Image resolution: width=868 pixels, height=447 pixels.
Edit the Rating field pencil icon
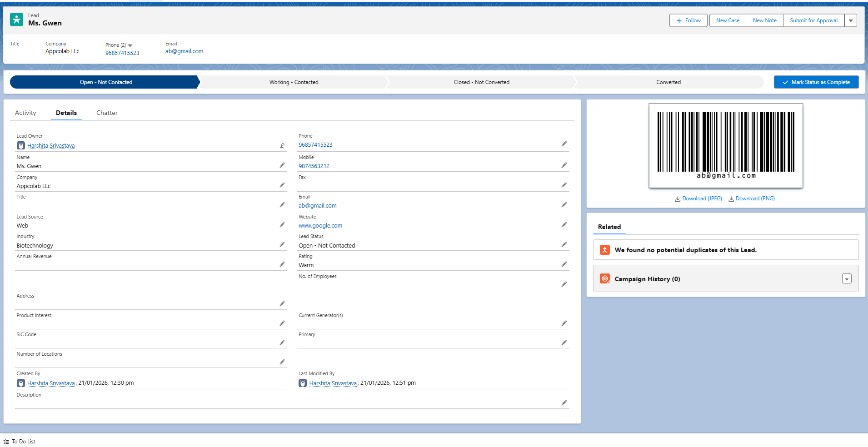click(x=564, y=264)
